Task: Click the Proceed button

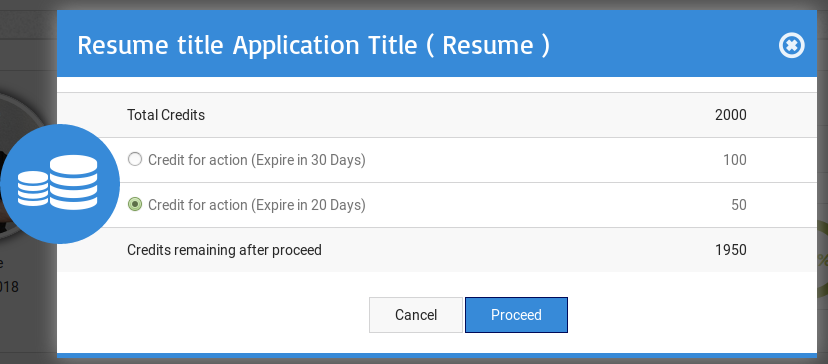Action: click(x=516, y=315)
